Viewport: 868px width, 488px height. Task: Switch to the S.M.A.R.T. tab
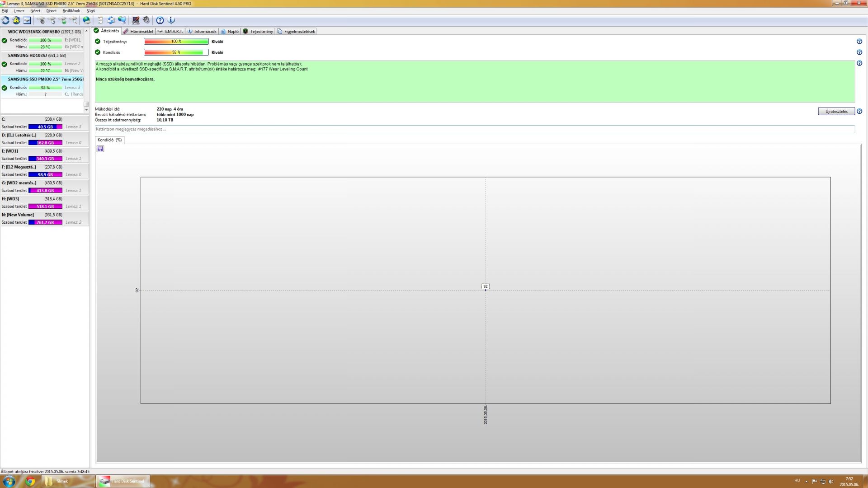170,32
